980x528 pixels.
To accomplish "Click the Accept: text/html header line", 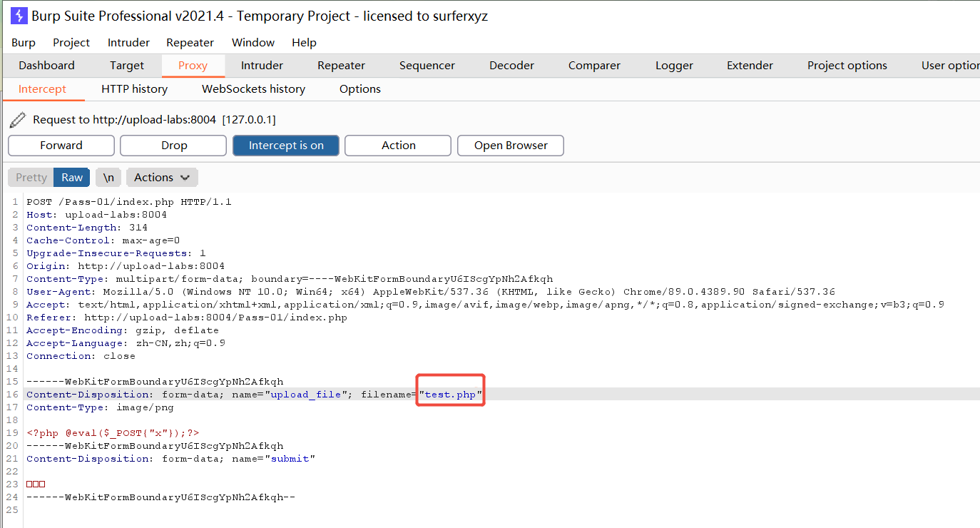I will pyautogui.click(x=485, y=305).
